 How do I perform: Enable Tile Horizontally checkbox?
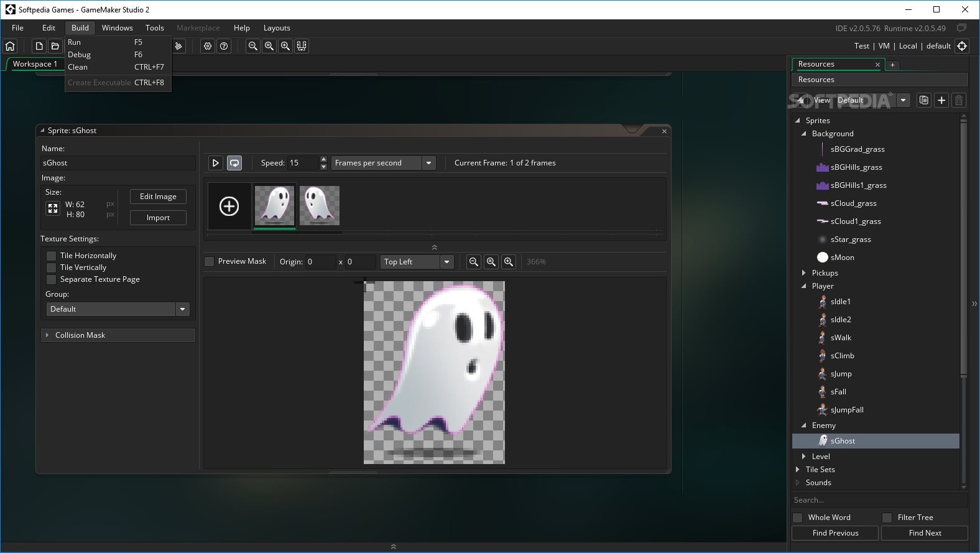(x=52, y=256)
